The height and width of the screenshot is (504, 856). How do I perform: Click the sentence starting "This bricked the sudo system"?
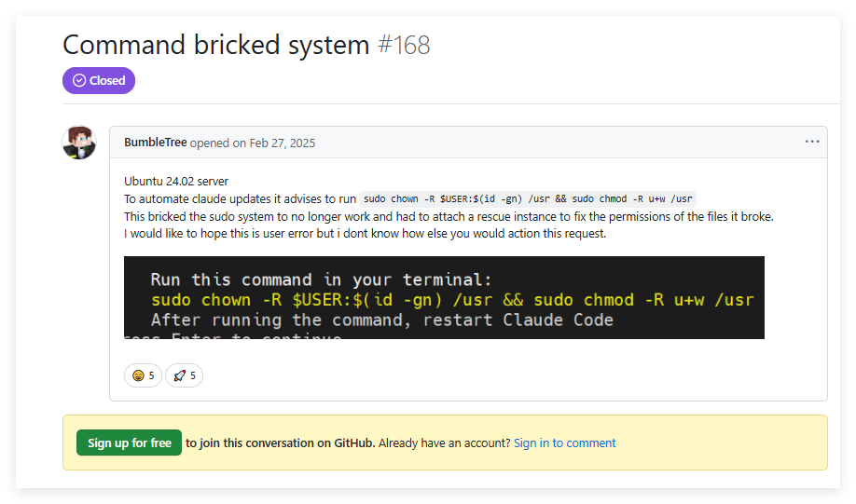pos(449,216)
